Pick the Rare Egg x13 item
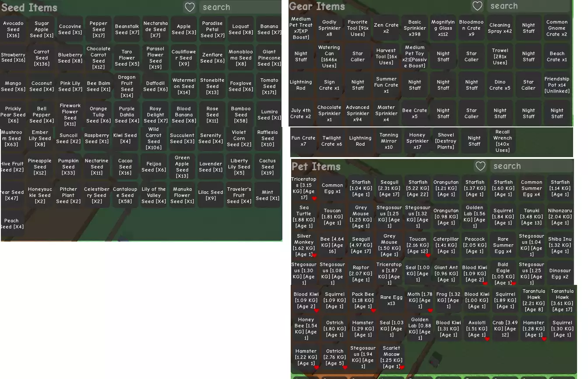Screen dimensions: 588x379 (391, 300)
